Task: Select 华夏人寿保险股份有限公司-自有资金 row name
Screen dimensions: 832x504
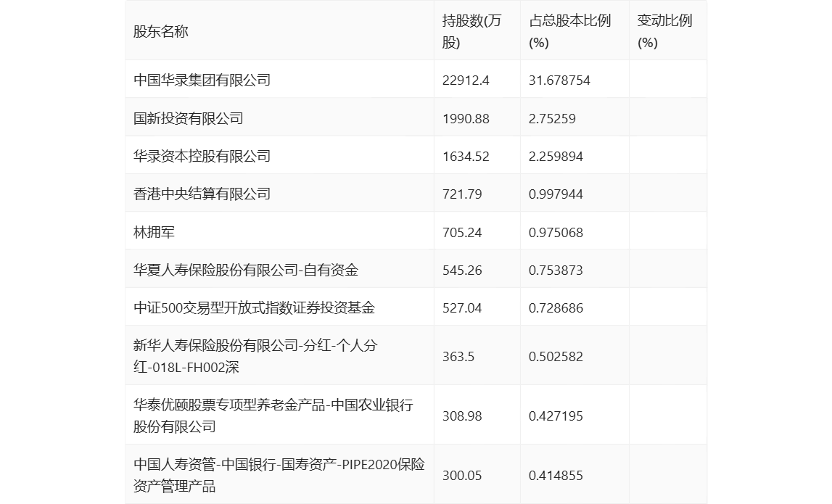Action: pyautogui.click(x=246, y=270)
